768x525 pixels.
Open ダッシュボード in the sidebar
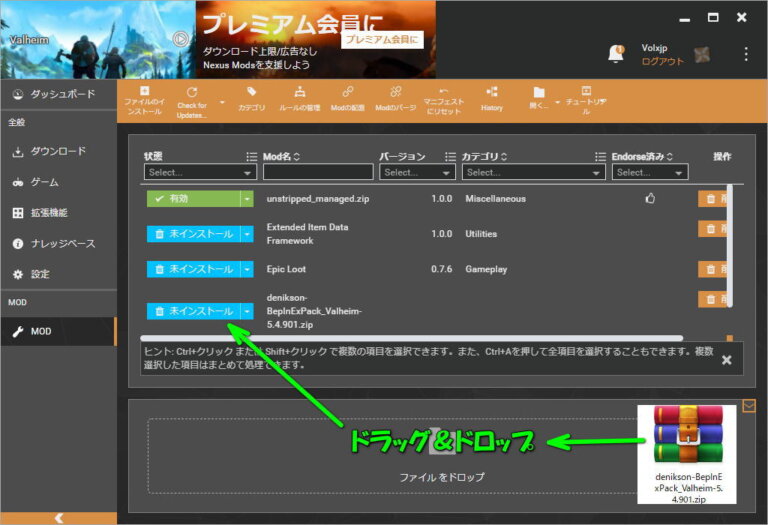coord(58,94)
